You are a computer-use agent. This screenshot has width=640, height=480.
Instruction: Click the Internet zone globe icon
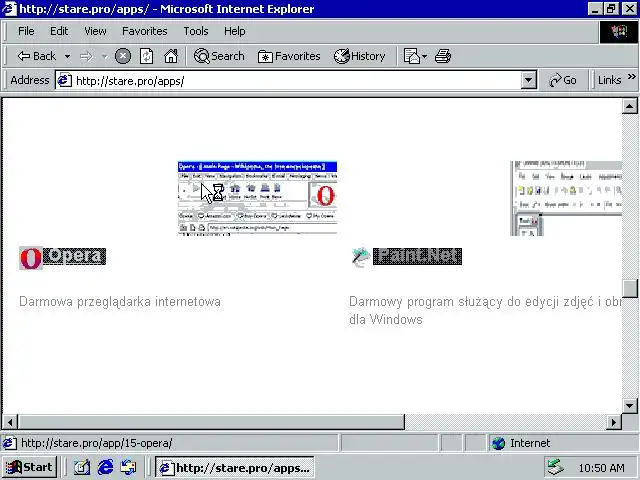pyautogui.click(x=498, y=443)
